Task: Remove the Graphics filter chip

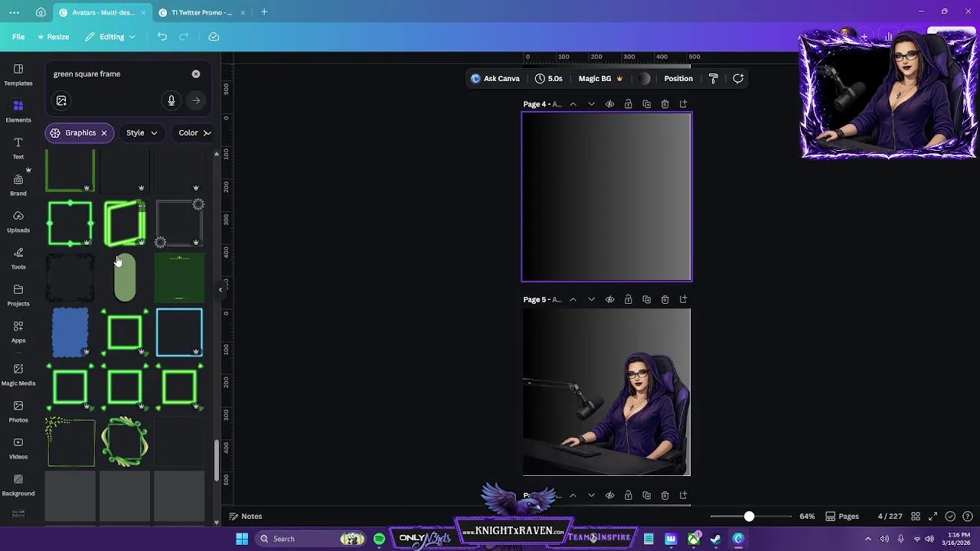Action: point(104,132)
